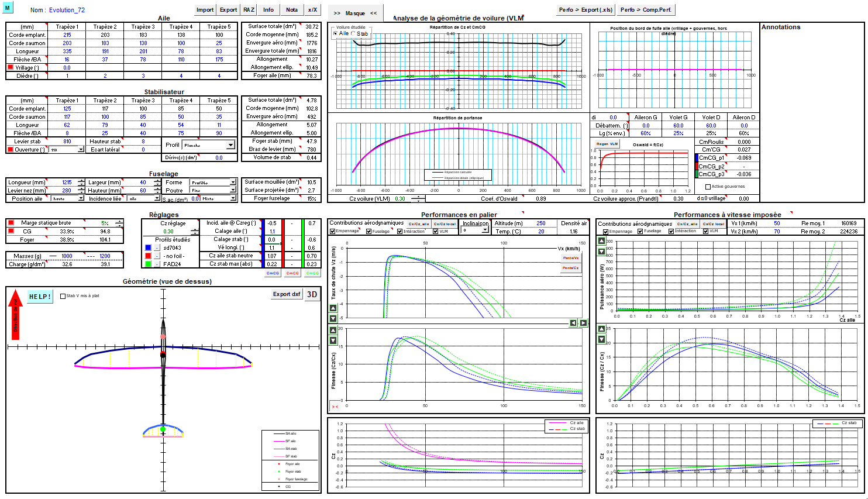This screenshot has height=499, width=868.
Task: Click the green color swatch for FAD24
Action: click(x=148, y=264)
